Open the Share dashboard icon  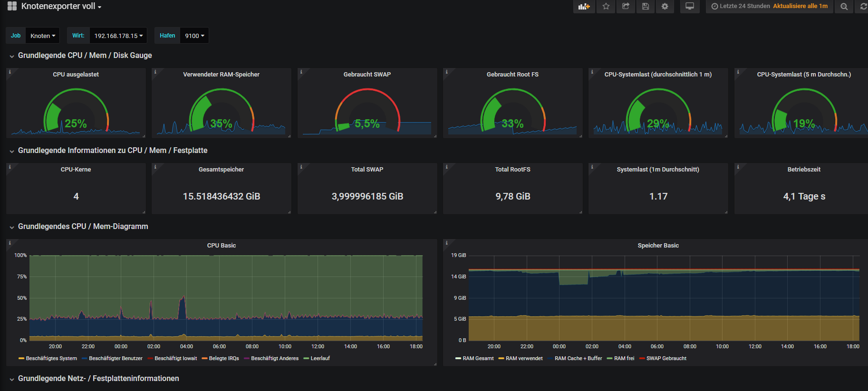tap(626, 6)
